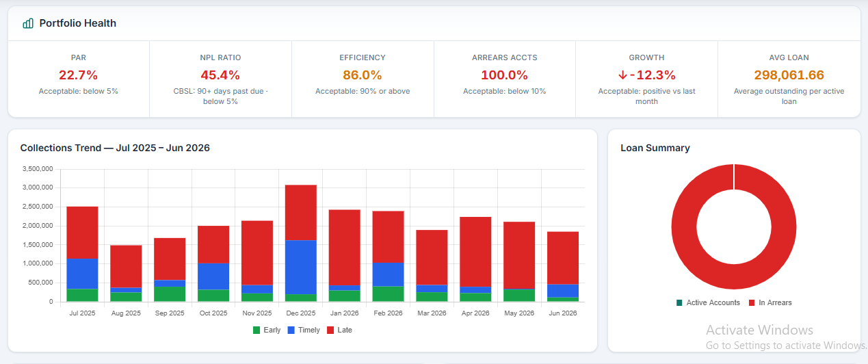Click the May 2026 green Early bar segment
Image resolution: width=868 pixels, height=364 pixels.
520,296
